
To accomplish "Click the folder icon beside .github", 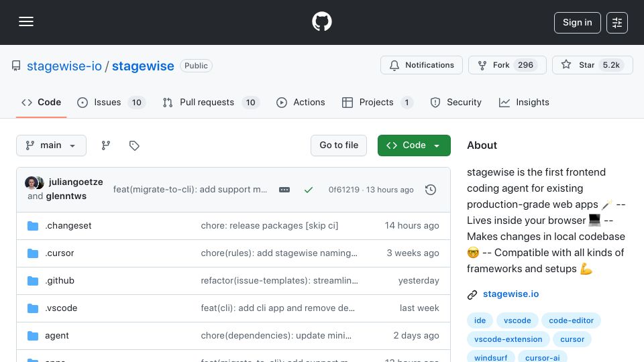I will point(33,281).
